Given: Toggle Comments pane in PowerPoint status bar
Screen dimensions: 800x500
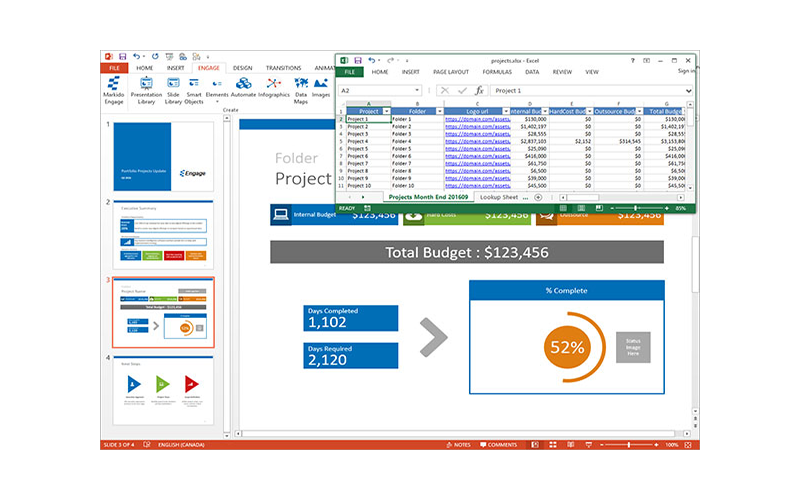Looking at the screenshot, I should 498,445.
